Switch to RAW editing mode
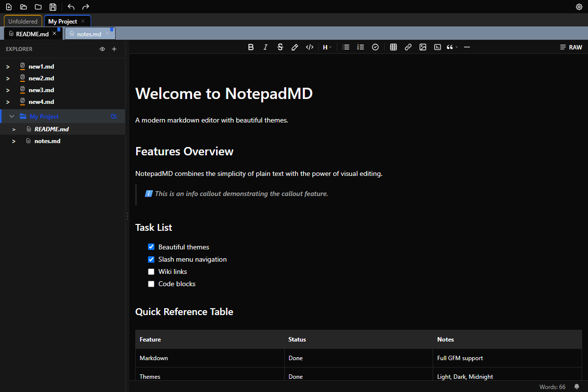The width and height of the screenshot is (588, 392). pyautogui.click(x=571, y=47)
